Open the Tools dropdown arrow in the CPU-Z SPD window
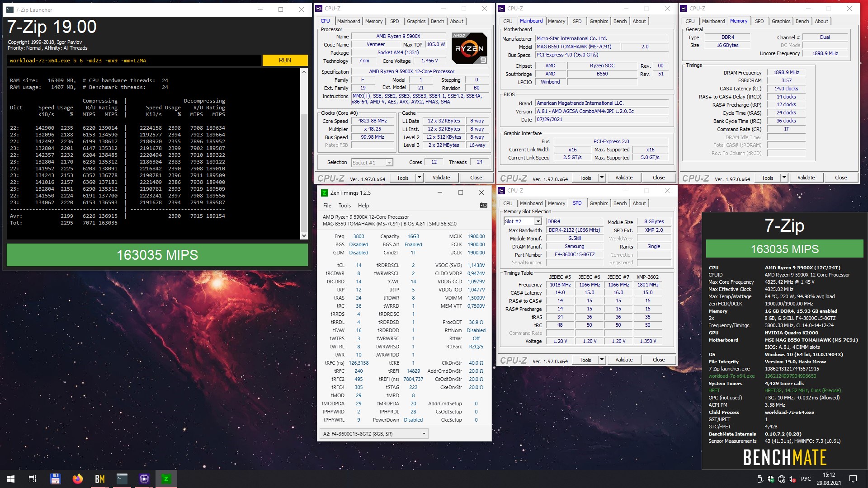The height and width of the screenshot is (488, 868). 602,360
